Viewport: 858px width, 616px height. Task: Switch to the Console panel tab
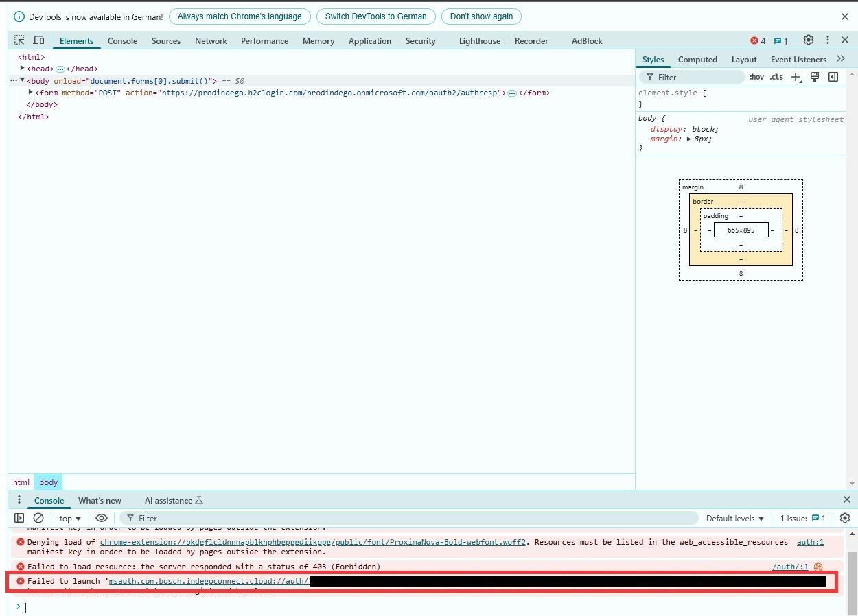[x=122, y=40]
